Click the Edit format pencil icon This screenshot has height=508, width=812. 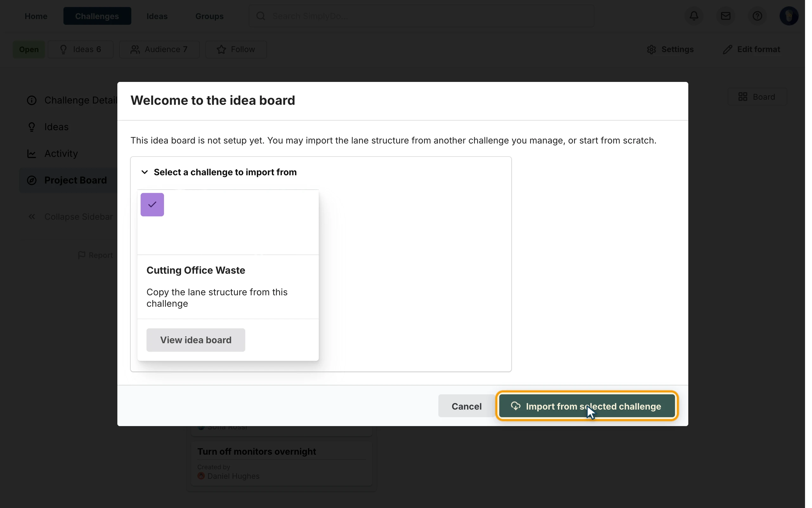pos(727,50)
